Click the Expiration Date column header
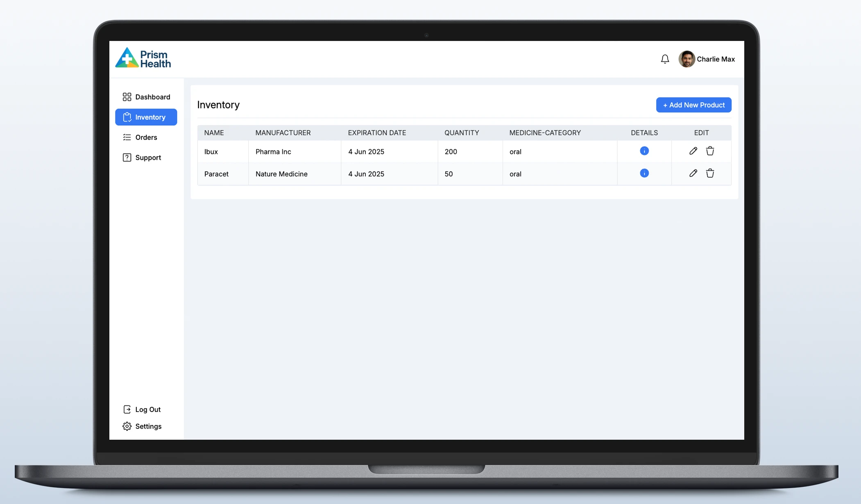Screen dimensions: 861x504 pos(377,133)
